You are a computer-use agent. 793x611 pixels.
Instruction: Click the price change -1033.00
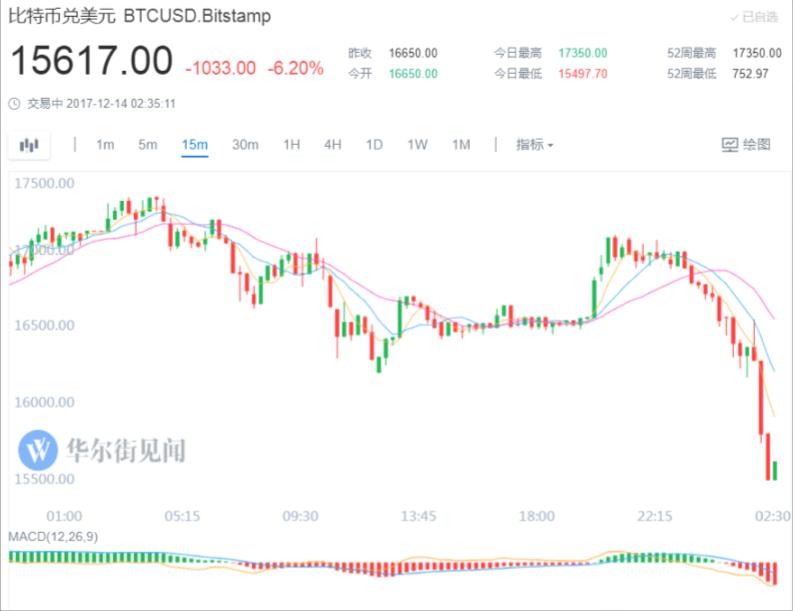pyautogui.click(x=221, y=68)
